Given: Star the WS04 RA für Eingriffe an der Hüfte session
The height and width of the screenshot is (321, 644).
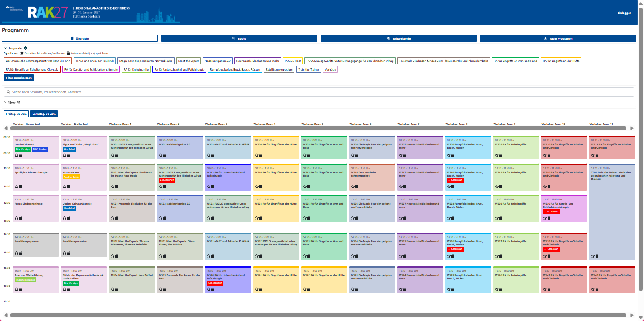Looking at the screenshot, I should click(257, 155).
